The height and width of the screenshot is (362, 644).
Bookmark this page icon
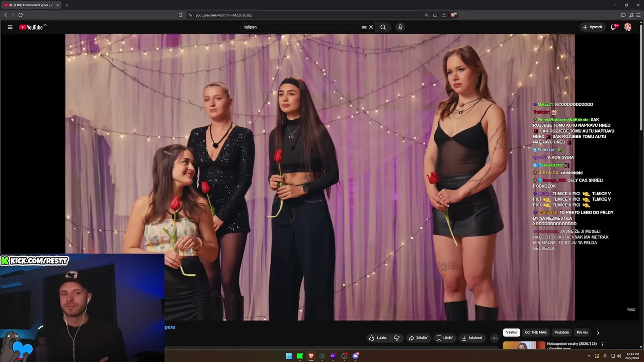coord(181,15)
